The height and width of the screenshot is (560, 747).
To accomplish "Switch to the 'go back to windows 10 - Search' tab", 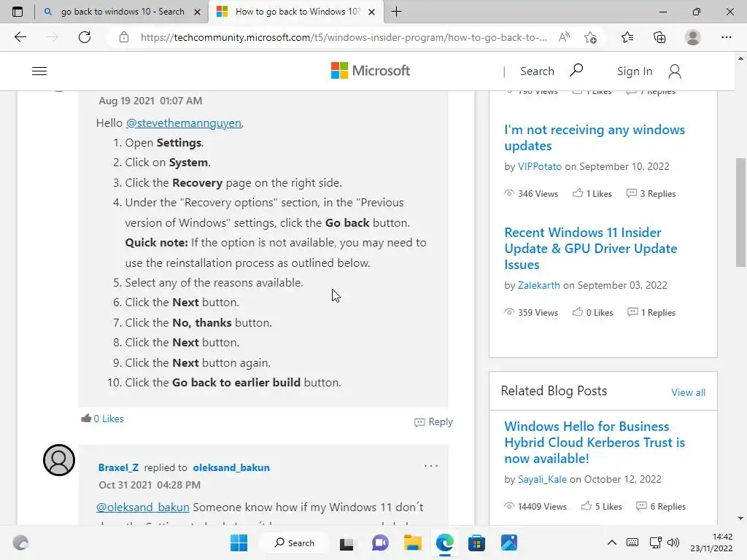I will pos(122,12).
